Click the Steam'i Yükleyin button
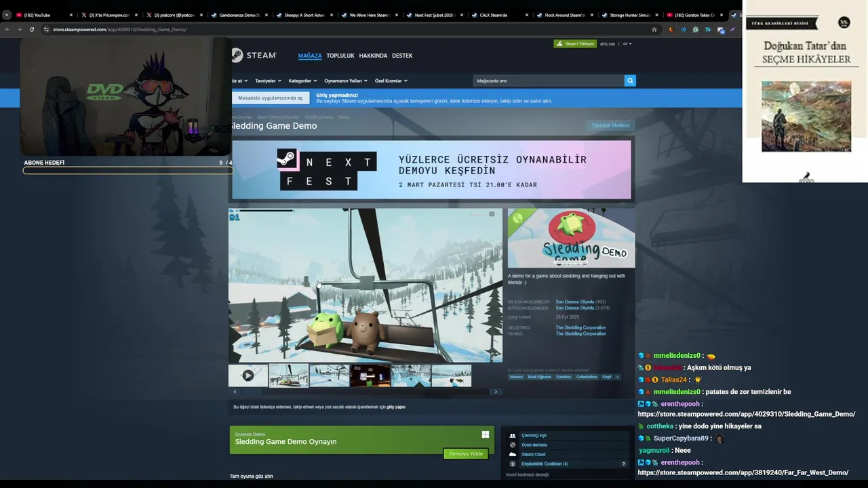The height and width of the screenshot is (488, 868). (575, 43)
